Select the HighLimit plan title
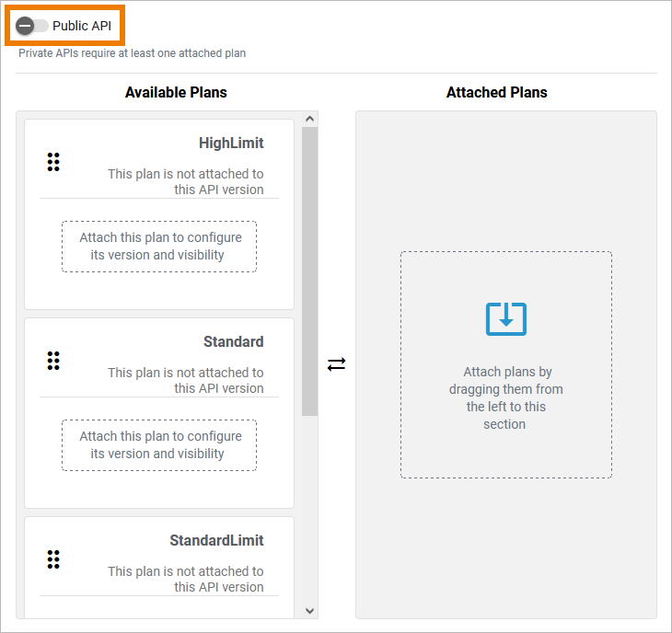The width and height of the screenshot is (672, 633). point(231,144)
